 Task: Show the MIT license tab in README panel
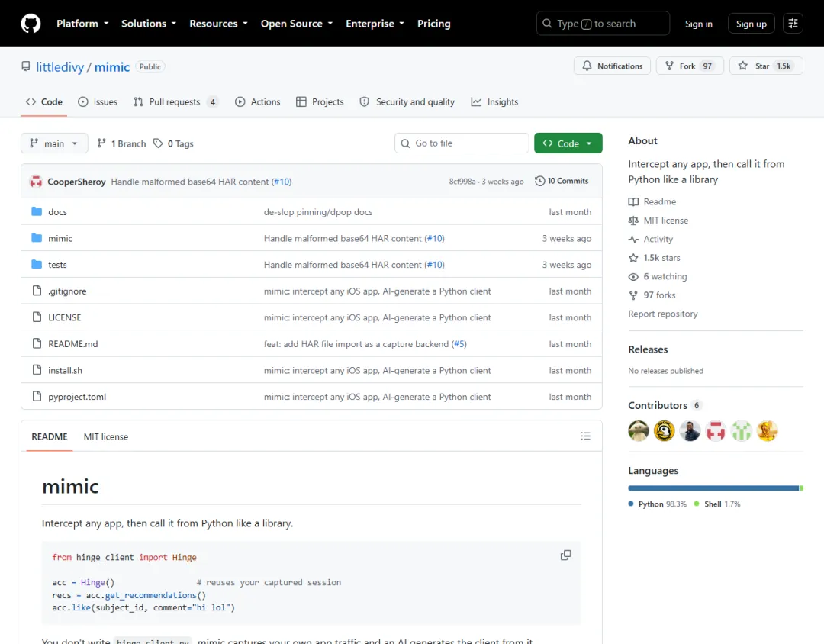105,437
